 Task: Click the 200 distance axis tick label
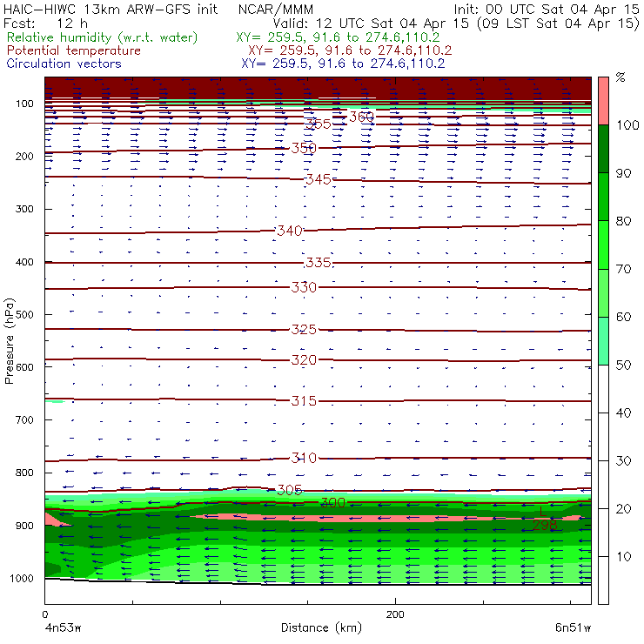pyautogui.click(x=395, y=614)
